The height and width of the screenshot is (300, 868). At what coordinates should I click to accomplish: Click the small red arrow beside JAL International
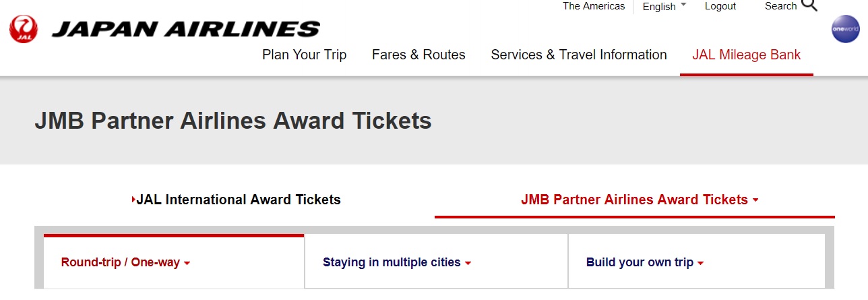[133, 200]
